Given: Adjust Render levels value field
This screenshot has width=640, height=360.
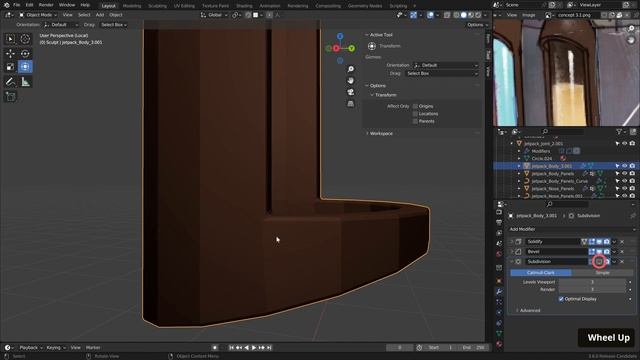Looking at the screenshot, I should [592, 290].
